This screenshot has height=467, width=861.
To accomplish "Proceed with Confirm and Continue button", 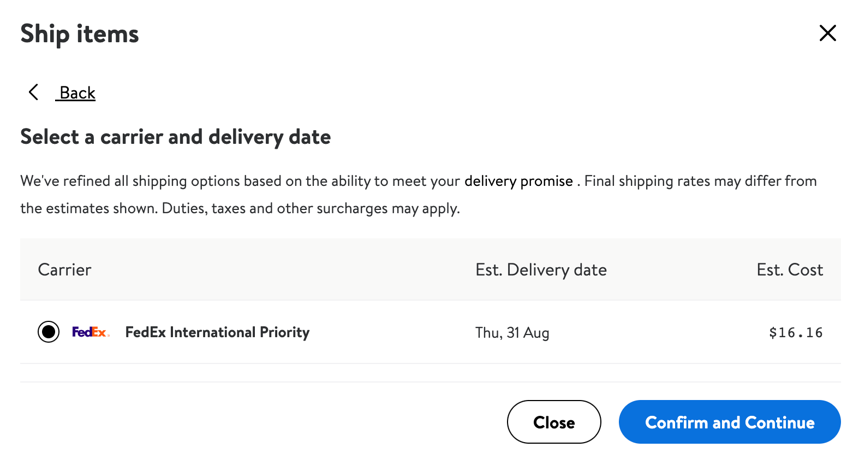I will pos(730,422).
